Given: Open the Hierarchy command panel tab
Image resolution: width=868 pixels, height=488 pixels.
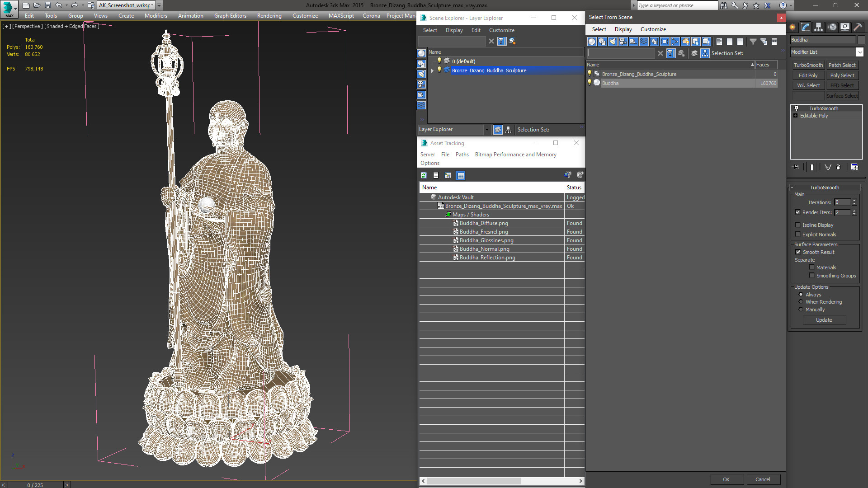Looking at the screenshot, I should tap(819, 27).
